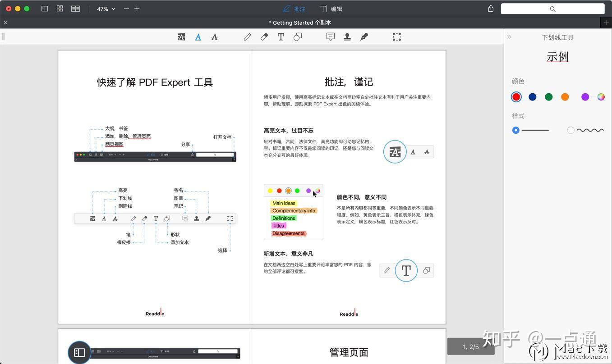Add a new tab with the plus button
This screenshot has height=364, width=612.
click(x=606, y=23)
